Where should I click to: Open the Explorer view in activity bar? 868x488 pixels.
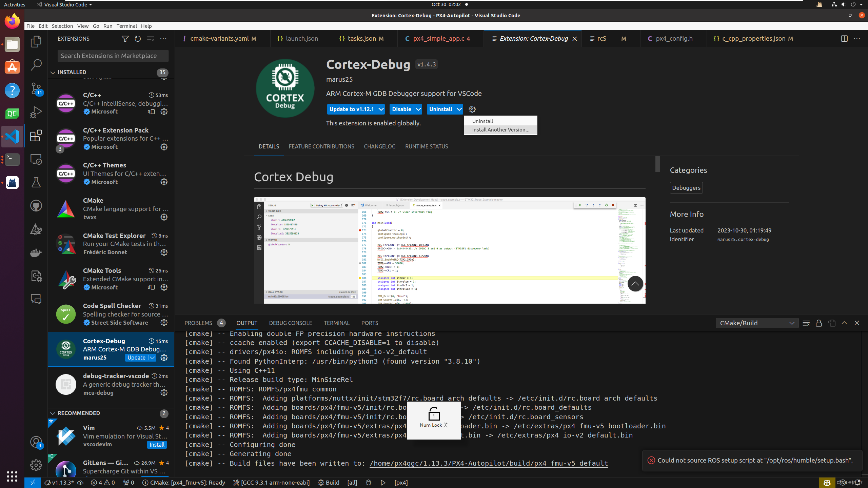[36, 42]
